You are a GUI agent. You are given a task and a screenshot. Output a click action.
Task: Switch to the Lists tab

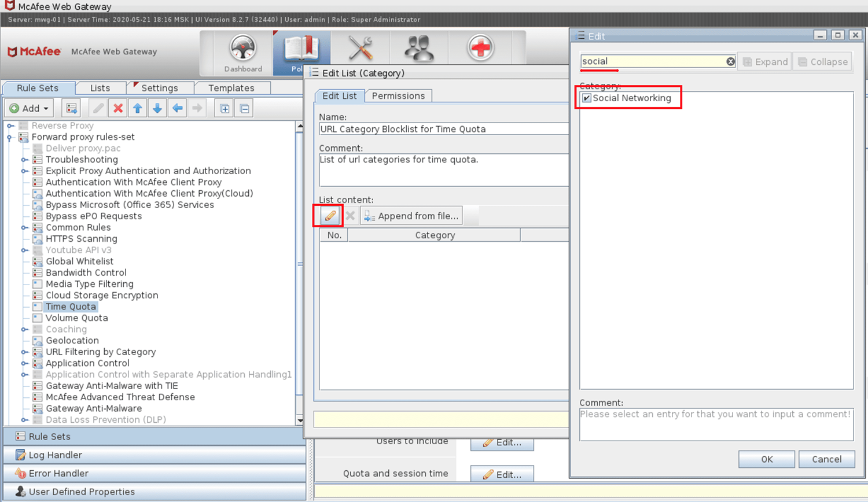coord(100,88)
